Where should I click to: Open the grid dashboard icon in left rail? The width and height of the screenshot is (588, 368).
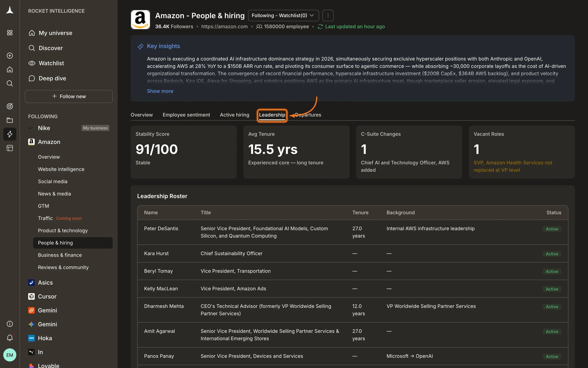click(10, 33)
